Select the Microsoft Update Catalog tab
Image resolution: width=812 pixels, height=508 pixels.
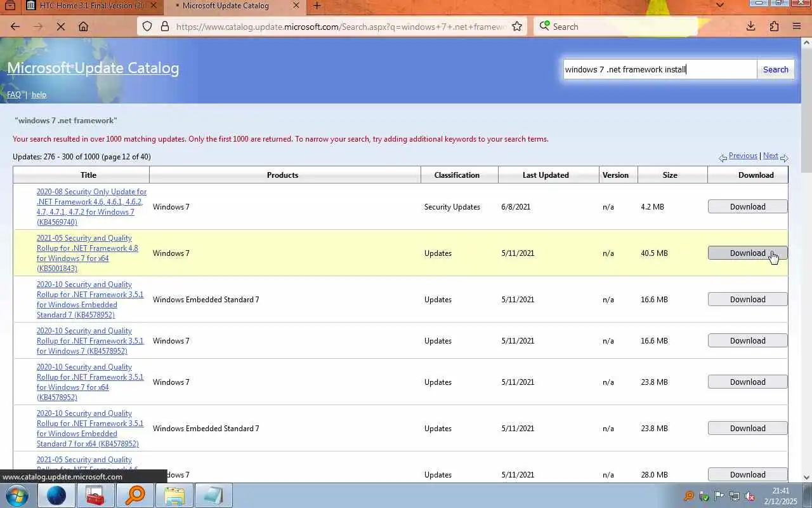pos(233,6)
